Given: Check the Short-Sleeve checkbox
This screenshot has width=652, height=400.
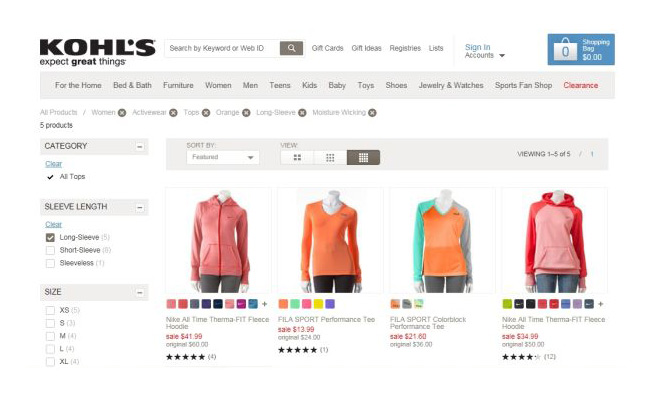Looking at the screenshot, I should [50, 250].
